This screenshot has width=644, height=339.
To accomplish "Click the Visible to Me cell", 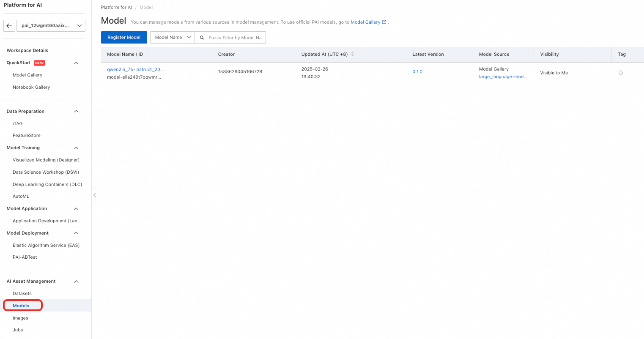I will click(x=554, y=73).
